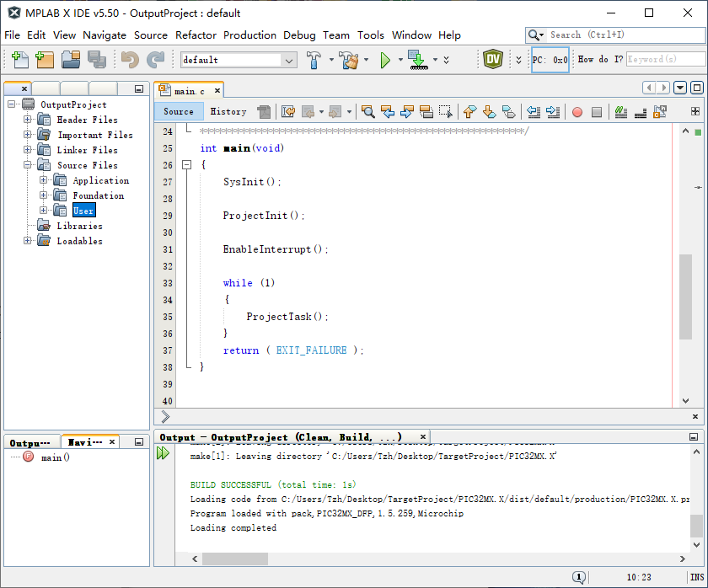The height and width of the screenshot is (588, 708).
Task: Minimize the Projects panel
Action: click(139, 89)
